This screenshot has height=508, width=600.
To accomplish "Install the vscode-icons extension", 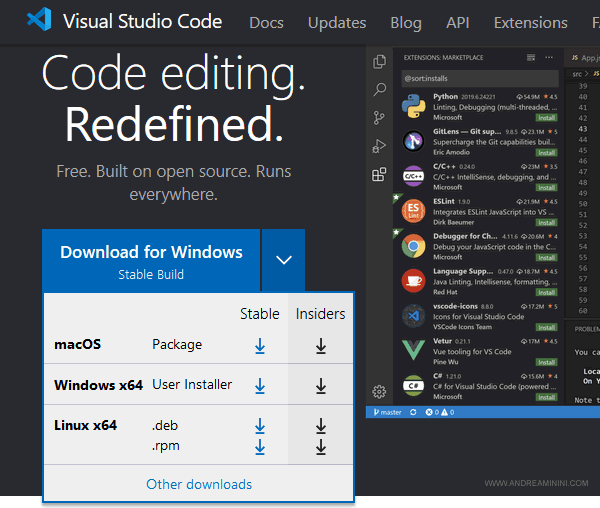I will (x=546, y=327).
